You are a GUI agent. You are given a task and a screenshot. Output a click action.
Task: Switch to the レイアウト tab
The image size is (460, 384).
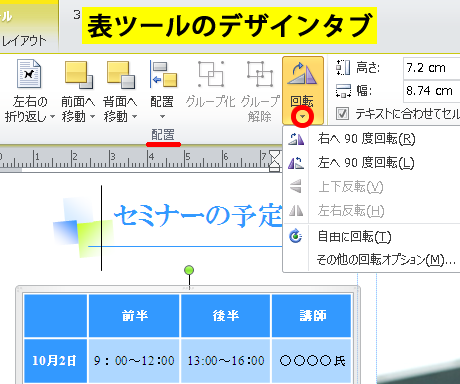click(24, 41)
